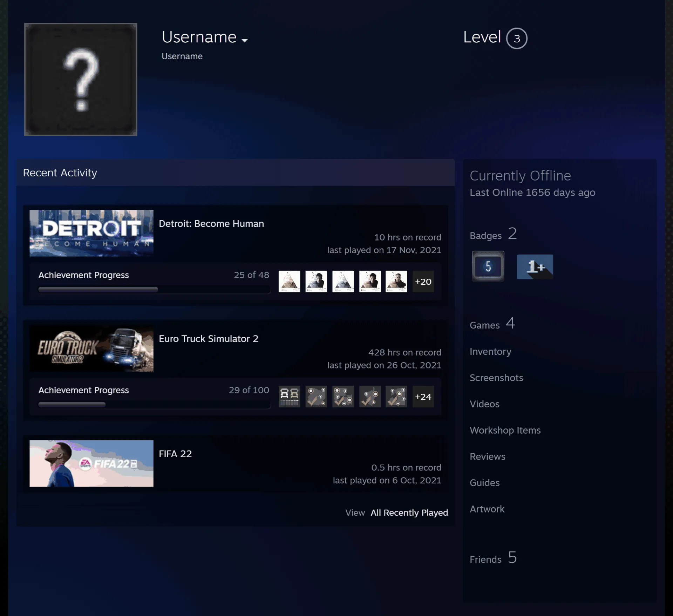Open the FIFA 22 banner image
Image resolution: width=673 pixels, height=616 pixels.
click(91, 463)
